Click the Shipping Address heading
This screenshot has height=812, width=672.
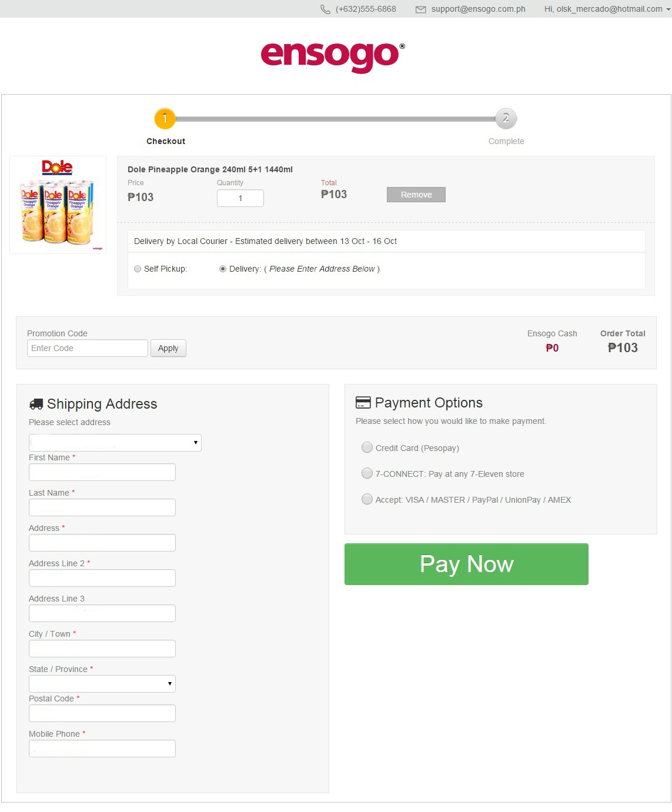[102, 404]
